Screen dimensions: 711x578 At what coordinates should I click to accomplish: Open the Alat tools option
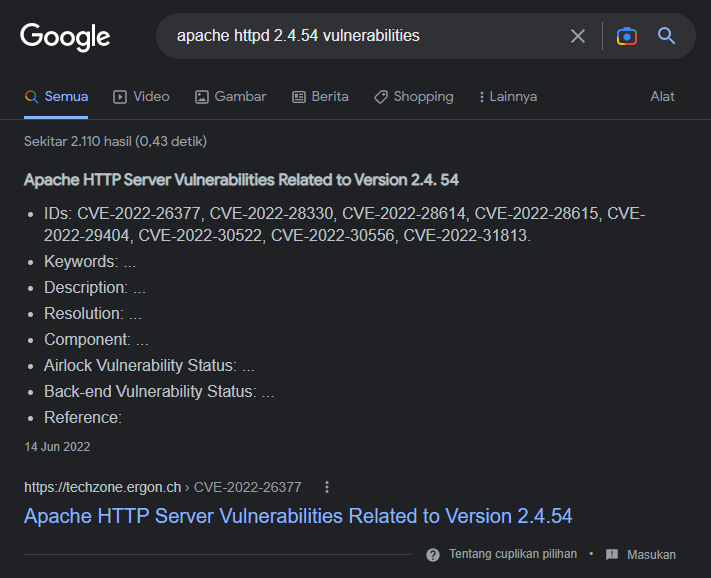tap(662, 97)
